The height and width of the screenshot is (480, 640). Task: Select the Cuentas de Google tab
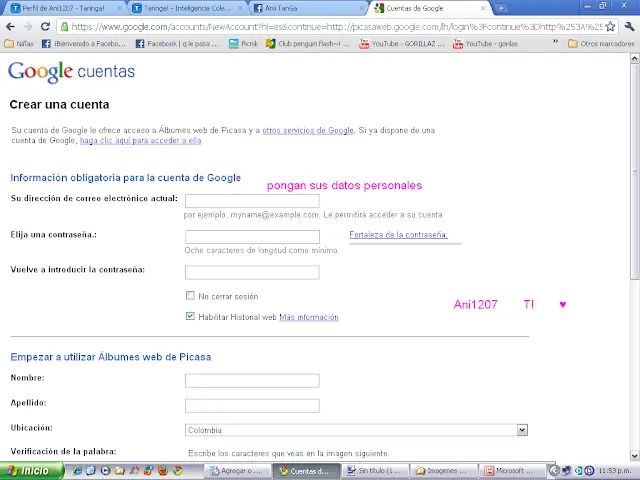[429, 8]
